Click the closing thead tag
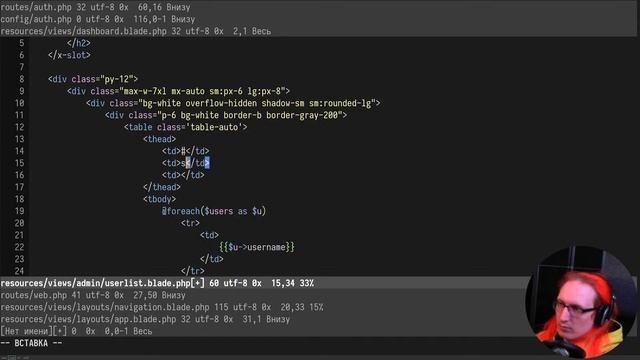640x360 pixels. [162, 187]
